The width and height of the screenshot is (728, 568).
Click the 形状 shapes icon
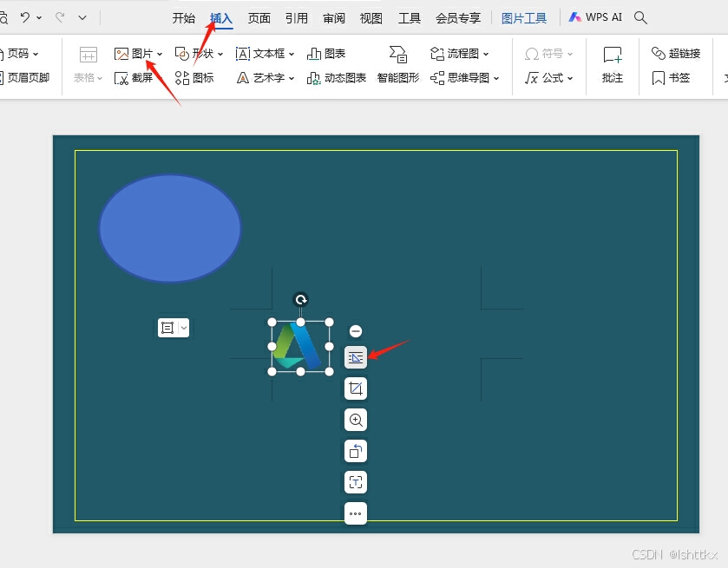point(182,54)
